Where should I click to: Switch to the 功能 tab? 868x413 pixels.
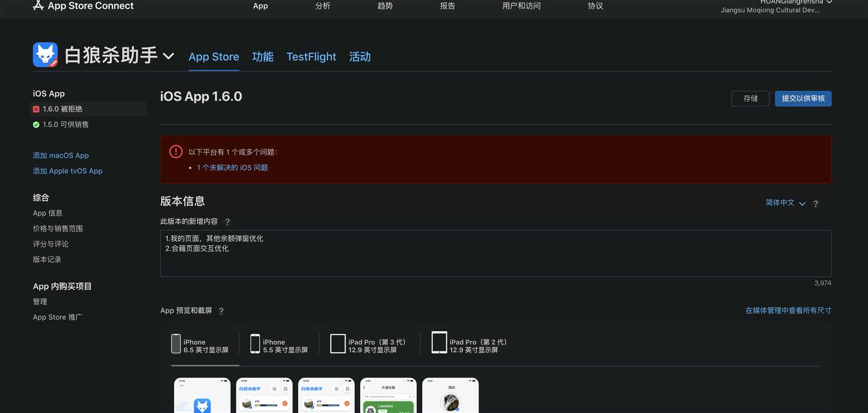(263, 56)
